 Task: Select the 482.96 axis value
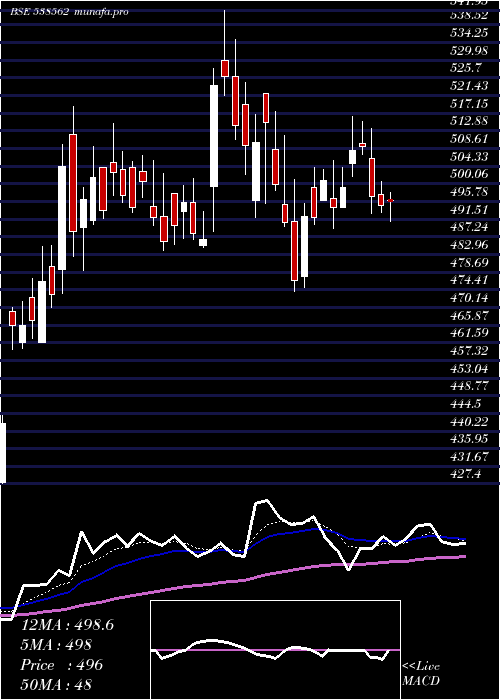tap(469, 245)
